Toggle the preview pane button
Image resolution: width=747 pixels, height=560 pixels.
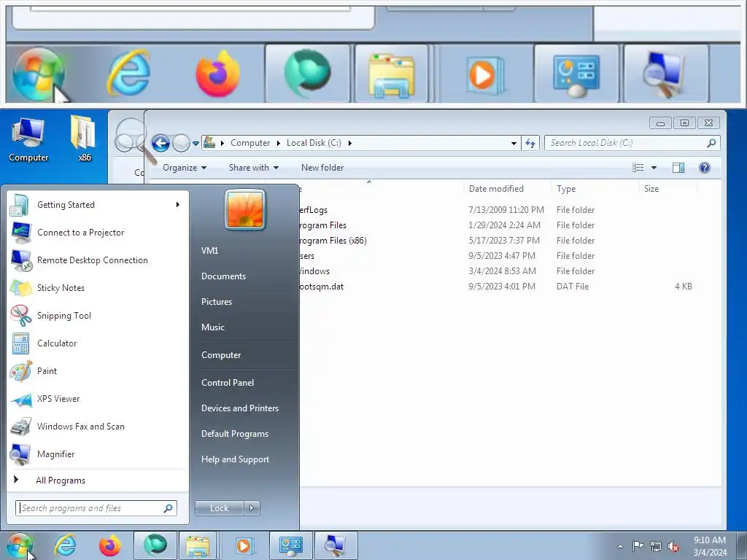(x=678, y=168)
